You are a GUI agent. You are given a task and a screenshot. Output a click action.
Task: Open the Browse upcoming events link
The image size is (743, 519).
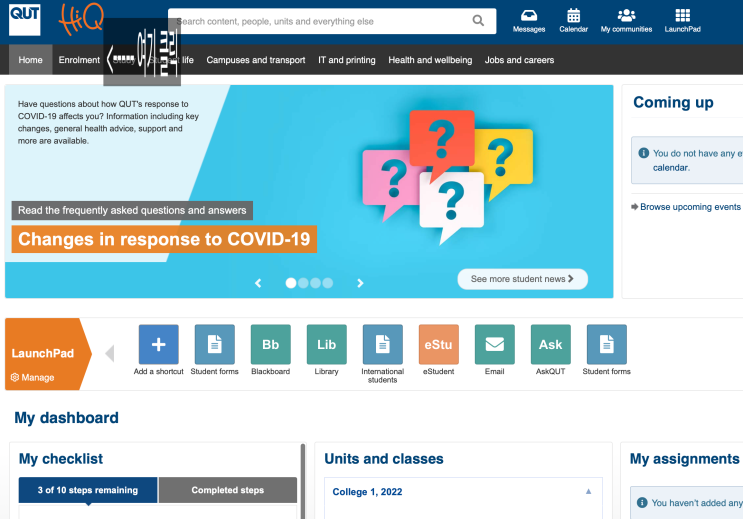click(x=690, y=207)
